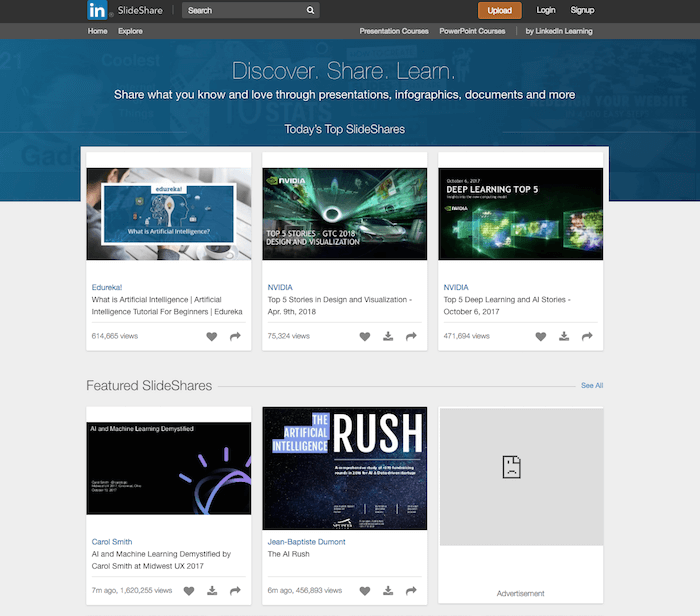
Task: Click See All featured SlideShares
Action: 592,385
